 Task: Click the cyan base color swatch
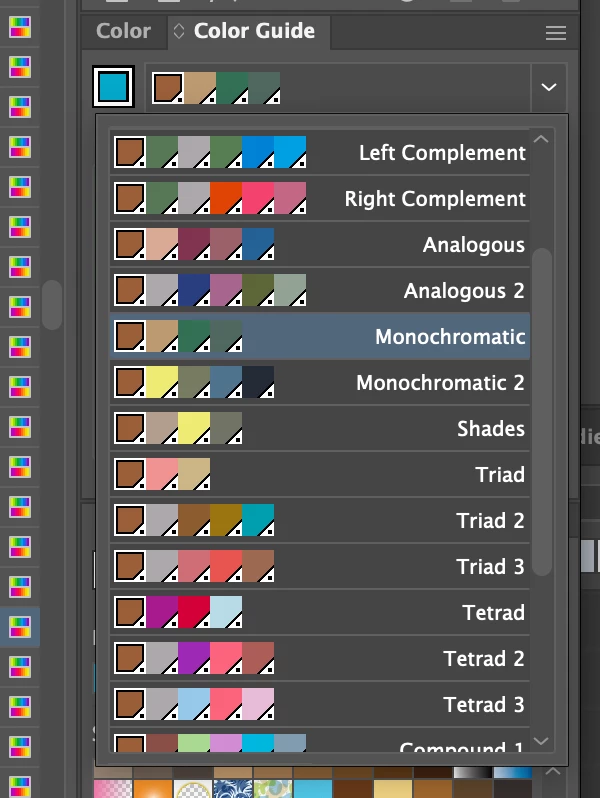pos(113,87)
